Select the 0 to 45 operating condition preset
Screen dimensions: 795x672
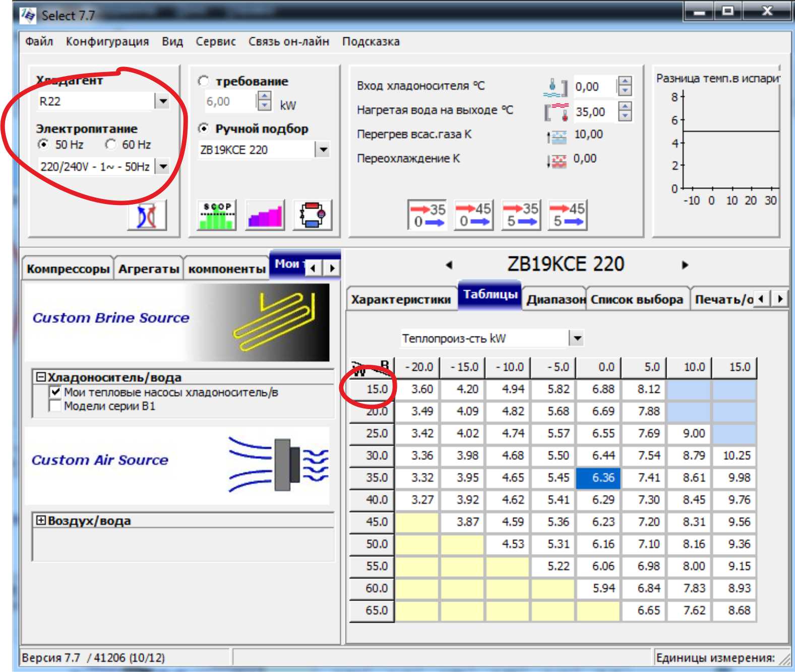click(x=474, y=215)
